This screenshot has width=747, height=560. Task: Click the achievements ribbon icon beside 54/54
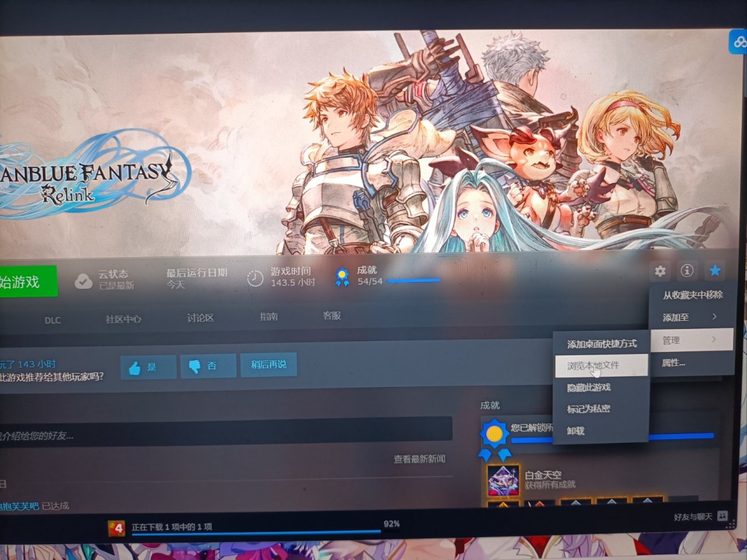[x=343, y=277]
